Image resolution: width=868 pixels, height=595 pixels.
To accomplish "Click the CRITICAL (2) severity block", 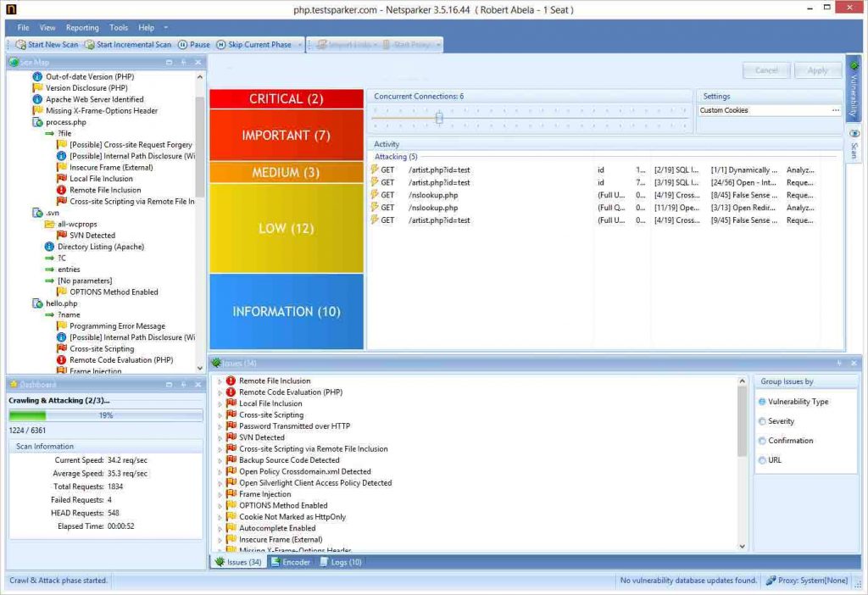I will click(287, 99).
